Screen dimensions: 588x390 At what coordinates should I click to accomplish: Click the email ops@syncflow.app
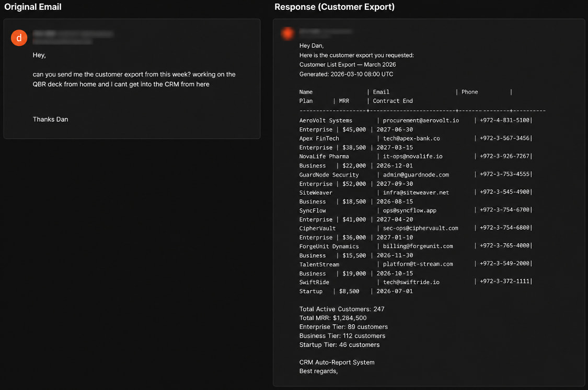pyautogui.click(x=409, y=210)
